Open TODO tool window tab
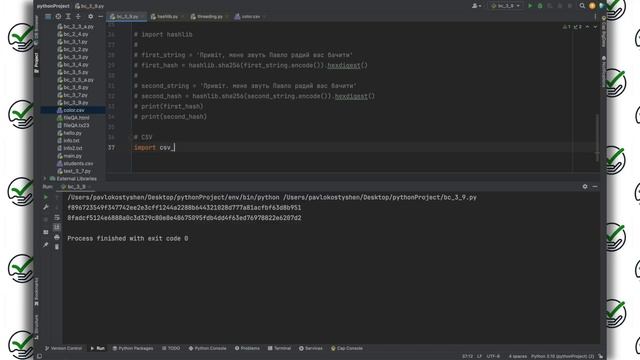 [171, 348]
